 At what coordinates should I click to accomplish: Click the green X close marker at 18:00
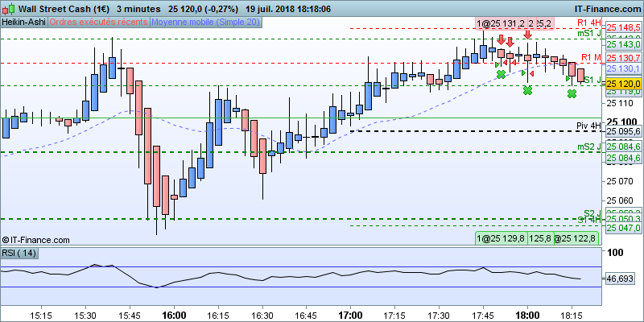(528, 90)
